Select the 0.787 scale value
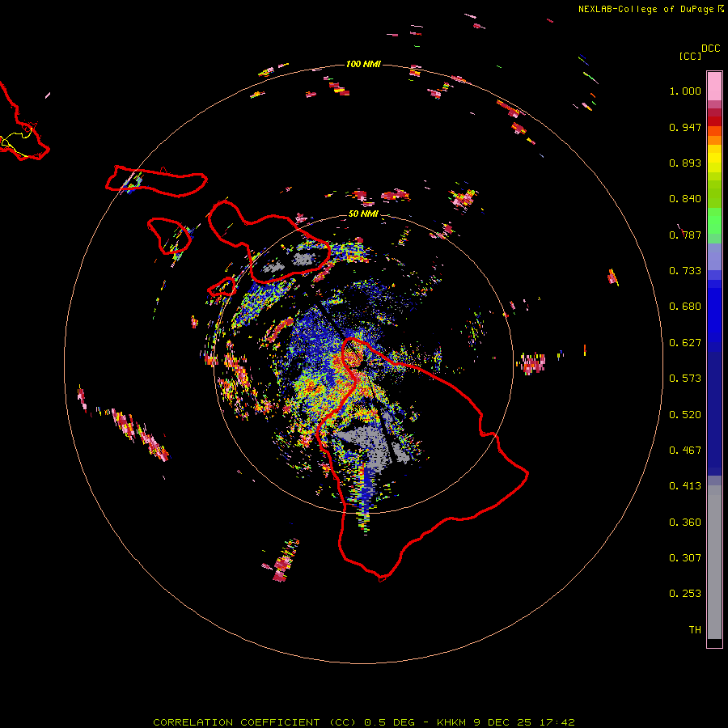 click(685, 235)
